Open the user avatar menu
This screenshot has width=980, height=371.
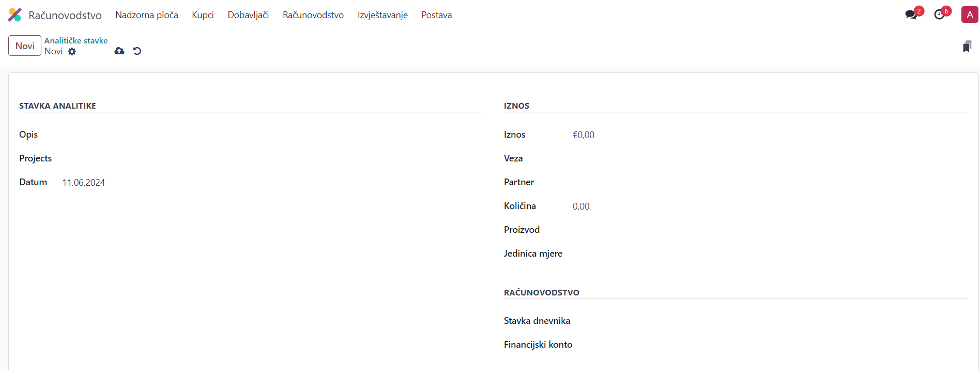coord(969,14)
